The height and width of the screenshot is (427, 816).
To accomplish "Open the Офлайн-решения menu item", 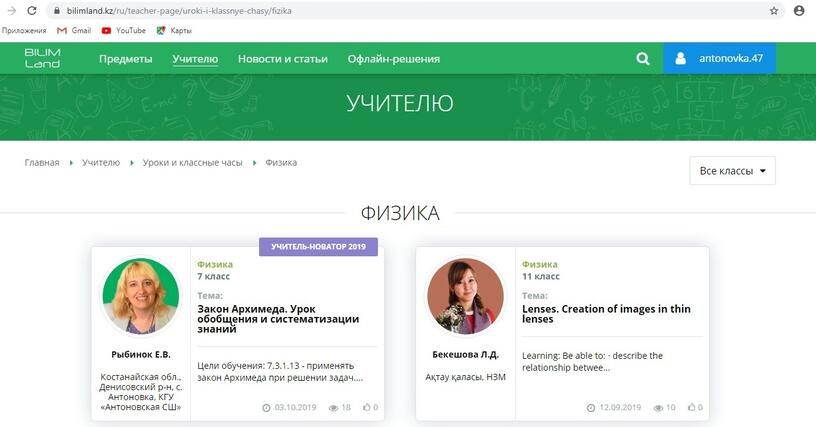I will point(393,59).
